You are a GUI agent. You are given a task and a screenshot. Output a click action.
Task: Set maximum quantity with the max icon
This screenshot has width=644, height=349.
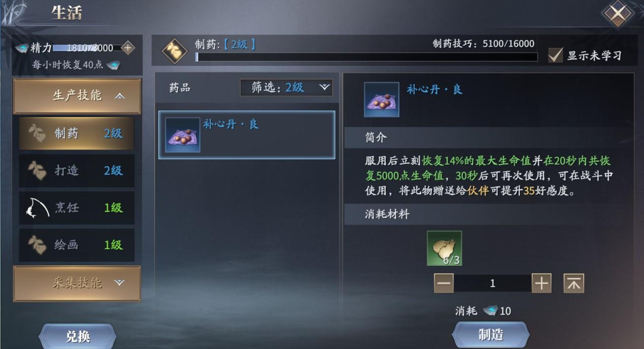[574, 284]
